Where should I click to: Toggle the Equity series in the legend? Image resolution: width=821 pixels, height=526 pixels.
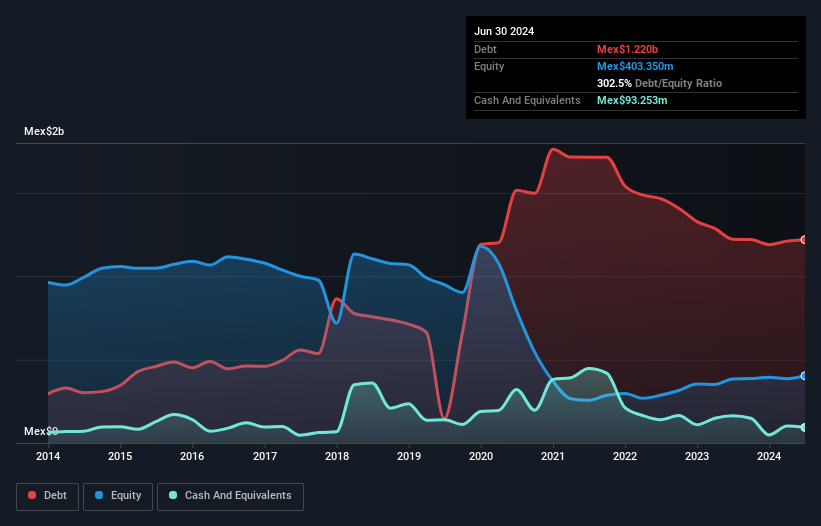coord(118,496)
